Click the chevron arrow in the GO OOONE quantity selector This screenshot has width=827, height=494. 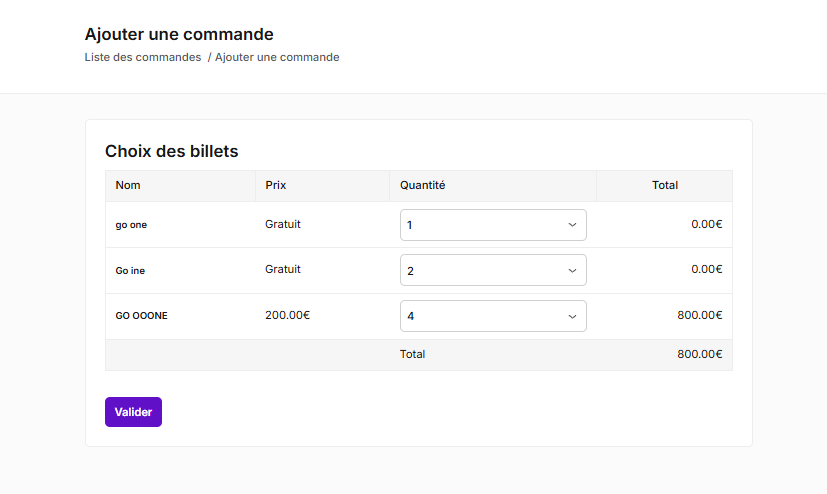(x=572, y=316)
